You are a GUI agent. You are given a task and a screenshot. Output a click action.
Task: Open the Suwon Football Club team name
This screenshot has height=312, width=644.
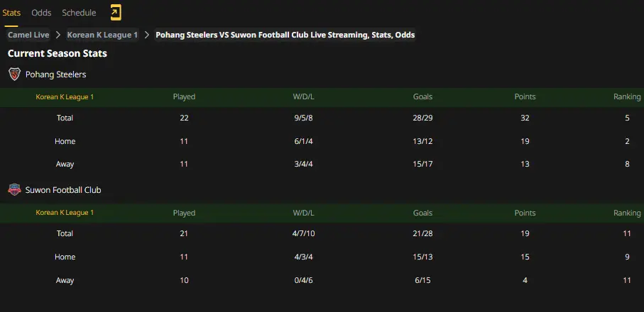click(63, 190)
